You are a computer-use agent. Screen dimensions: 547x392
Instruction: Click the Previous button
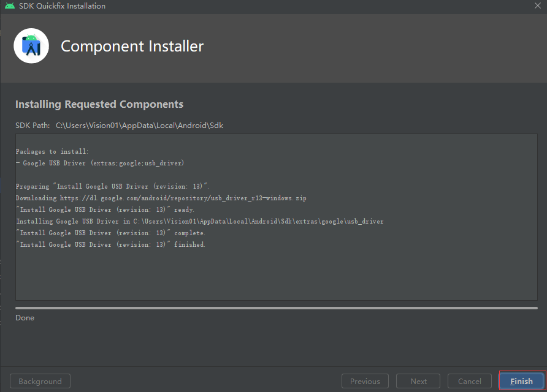[365, 381]
